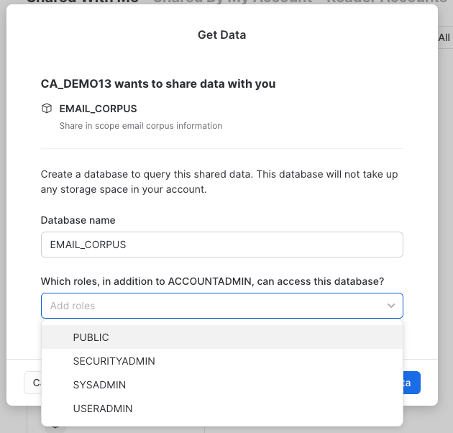
Task: Click the Database name input field
Action: coord(222,245)
